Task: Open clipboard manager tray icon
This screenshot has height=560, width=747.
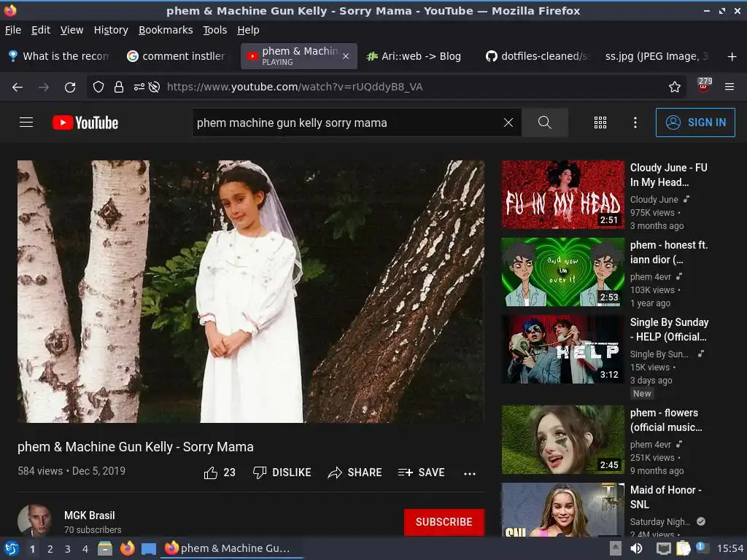Action: click(x=683, y=548)
